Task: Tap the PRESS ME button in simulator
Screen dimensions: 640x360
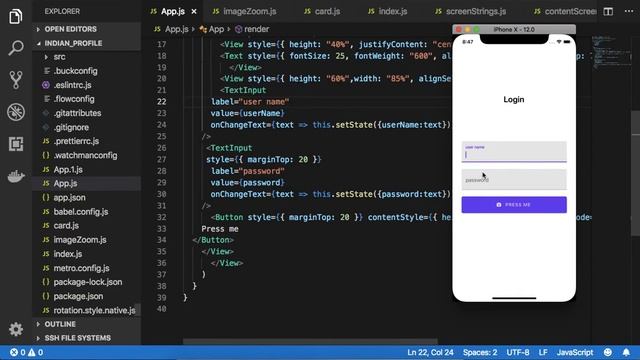Action: tap(514, 204)
